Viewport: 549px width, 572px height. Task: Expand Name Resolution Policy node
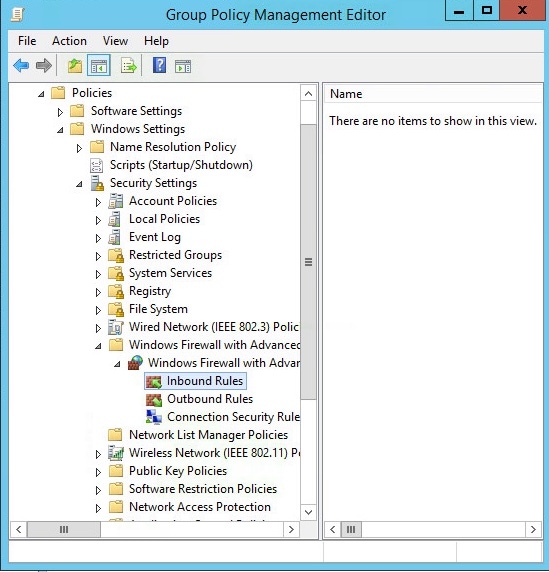click(79, 148)
